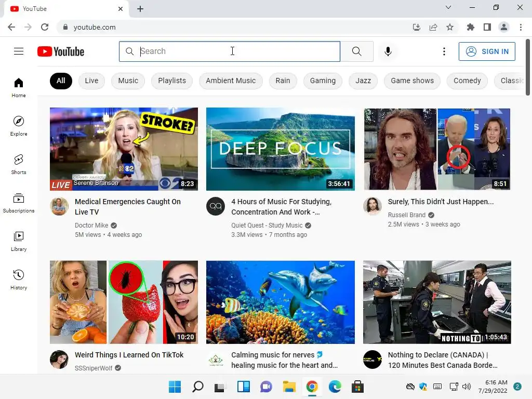532x399 pixels.
Task: Open Calming music for nerves title
Action: coord(284,360)
